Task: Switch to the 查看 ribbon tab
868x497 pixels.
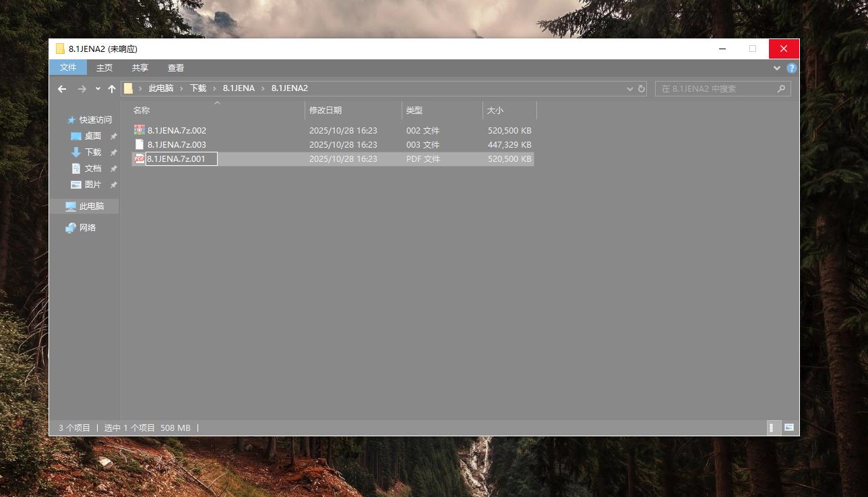Action: (x=176, y=67)
